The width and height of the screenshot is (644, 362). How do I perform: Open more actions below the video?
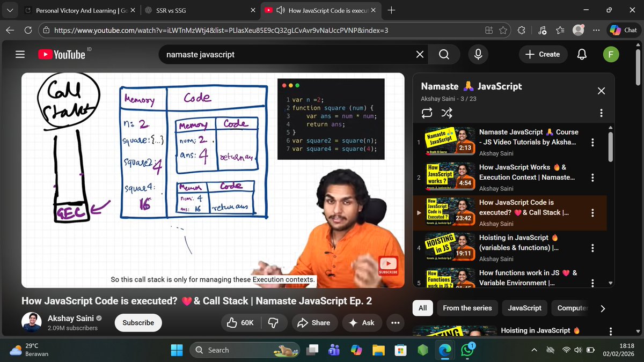point(396,323)
